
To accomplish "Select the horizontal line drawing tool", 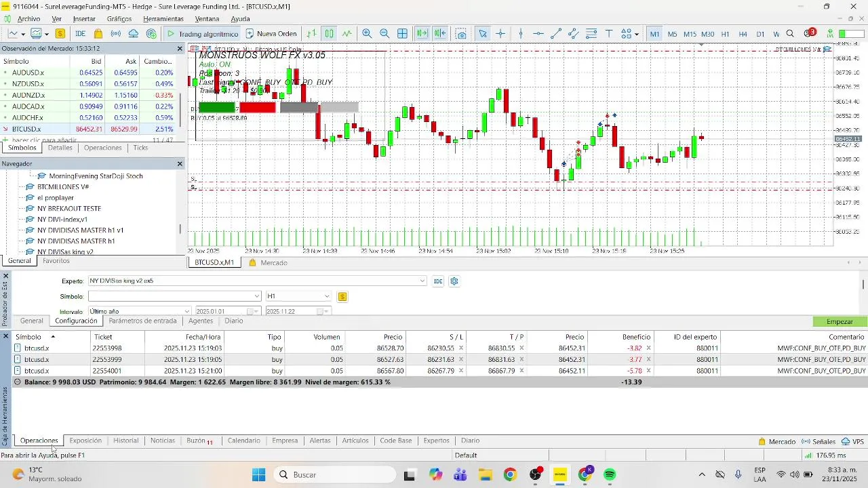I will pyautogui.click(x=538, y=33).
